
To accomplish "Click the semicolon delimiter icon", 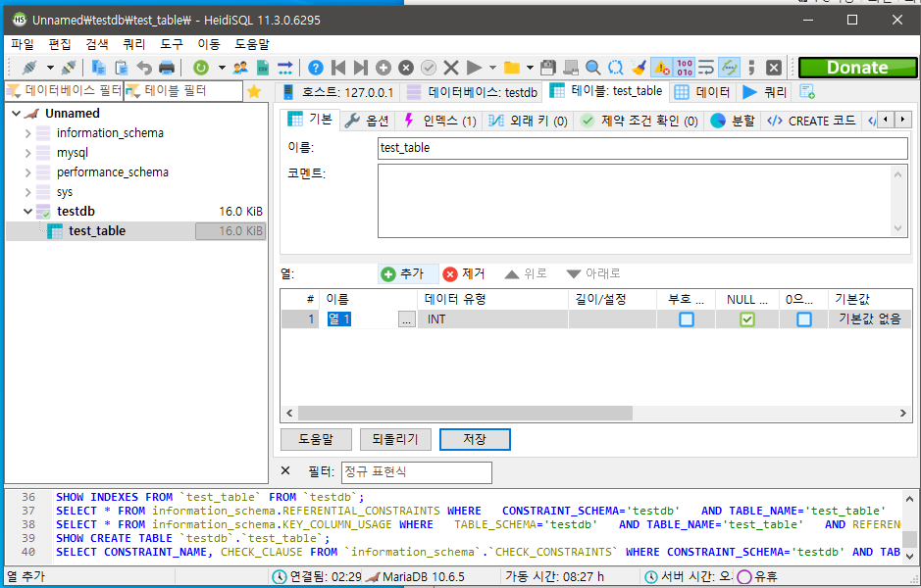I will tap(751, 68).
